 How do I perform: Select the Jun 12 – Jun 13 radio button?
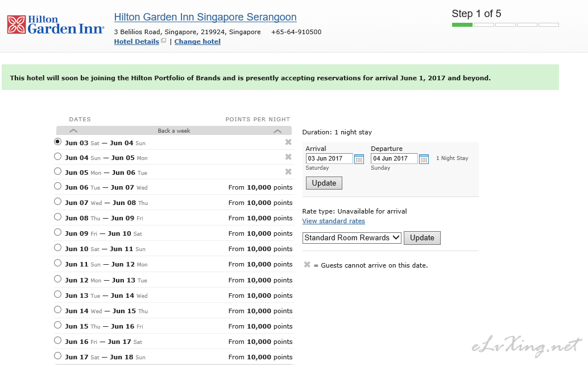pyautogui.click(x=57, y=278)
